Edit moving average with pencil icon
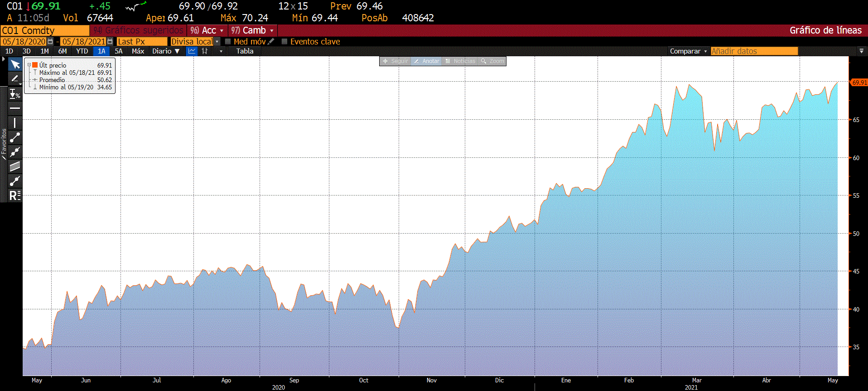Viewport: 868px width, 391px height. 271,41
